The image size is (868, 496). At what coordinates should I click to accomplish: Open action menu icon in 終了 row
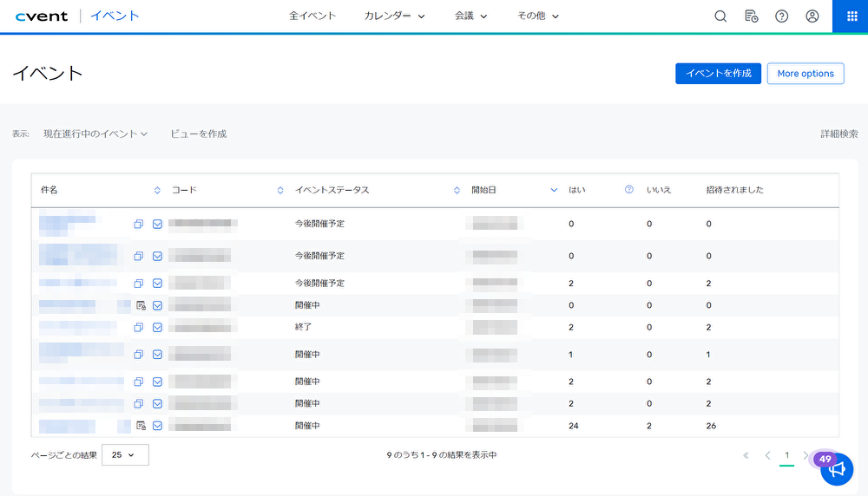157,328
